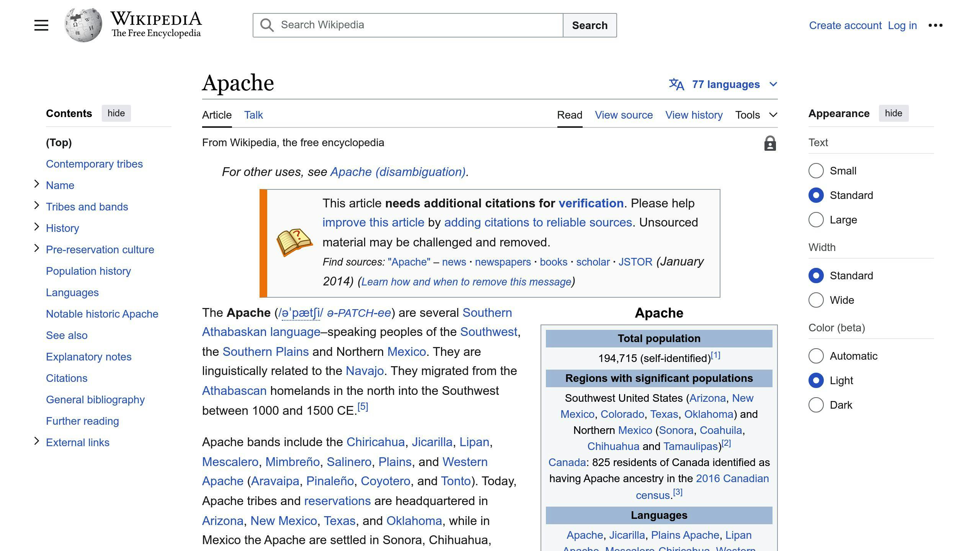This screenshot has width=980, height=551.
Task: Open the Navajo article link
Action: click(365, 371)
